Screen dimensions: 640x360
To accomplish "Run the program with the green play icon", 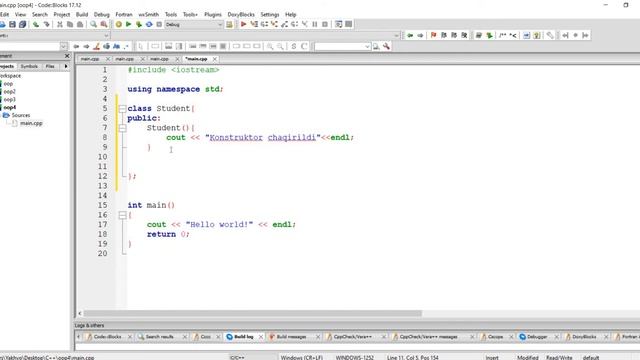I will [x=129, y=24].
